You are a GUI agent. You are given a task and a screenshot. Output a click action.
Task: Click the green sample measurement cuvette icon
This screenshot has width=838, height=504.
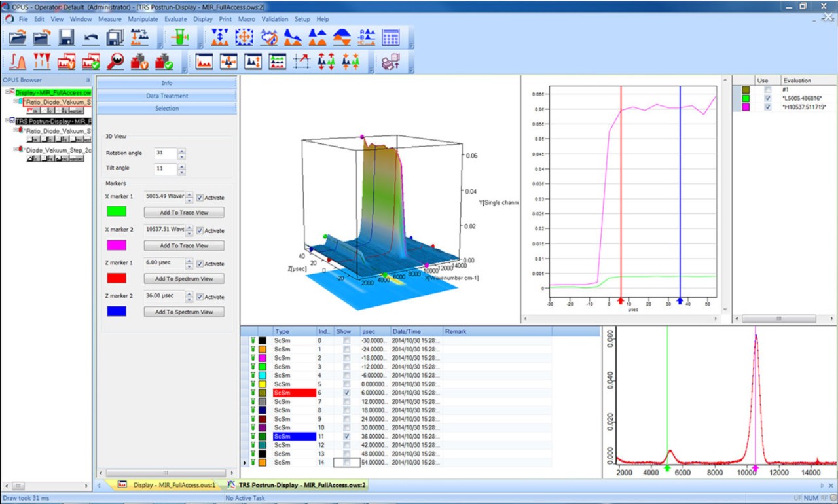[x=179, y=37]
